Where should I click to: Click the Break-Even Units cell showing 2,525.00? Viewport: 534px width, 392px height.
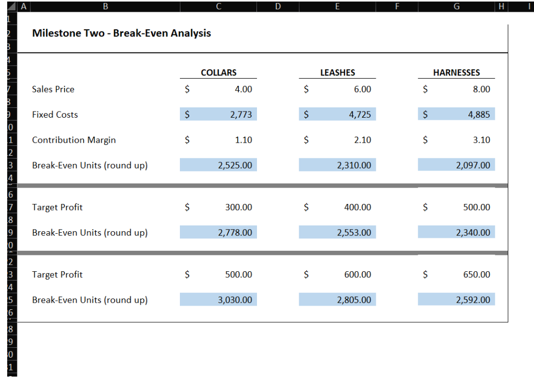(x=218, y=165)
